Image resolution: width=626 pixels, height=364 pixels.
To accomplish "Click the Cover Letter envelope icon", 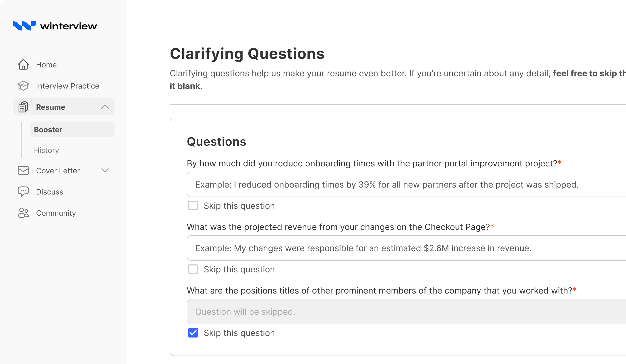I will 23,171.
